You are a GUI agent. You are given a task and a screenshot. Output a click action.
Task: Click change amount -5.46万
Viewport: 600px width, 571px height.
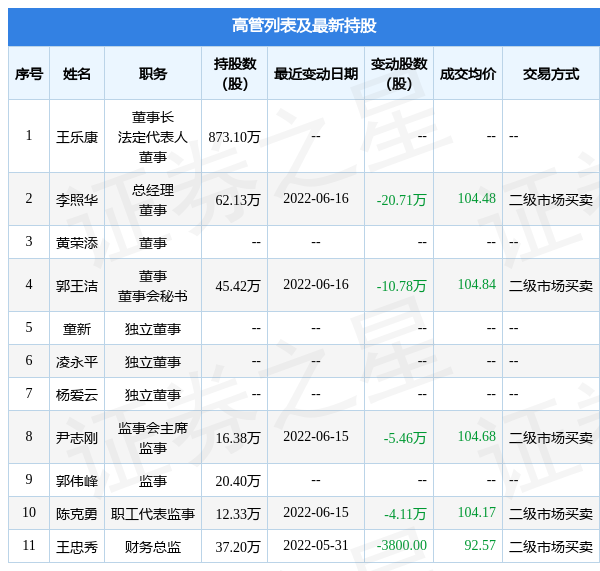[x=405, y=438]
